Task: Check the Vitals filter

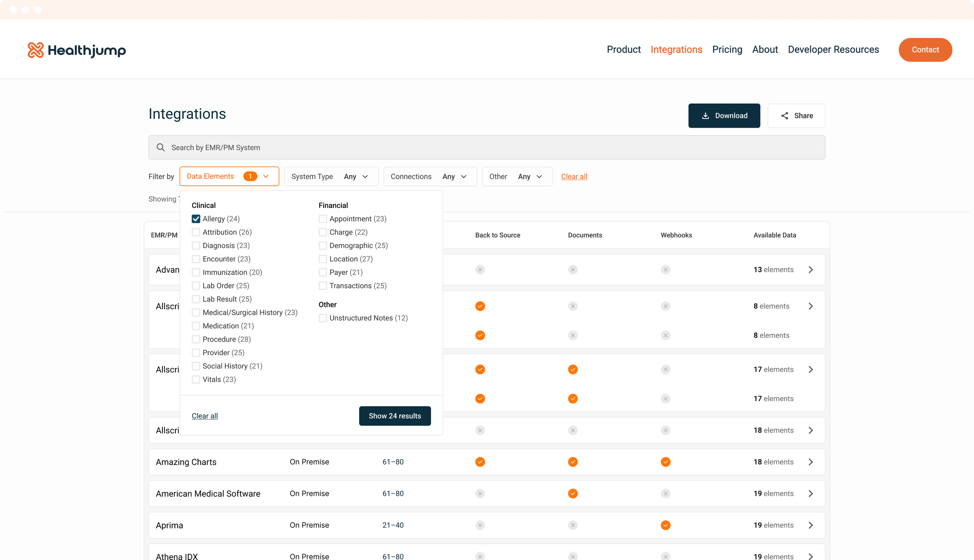Action: pos(196,379)
